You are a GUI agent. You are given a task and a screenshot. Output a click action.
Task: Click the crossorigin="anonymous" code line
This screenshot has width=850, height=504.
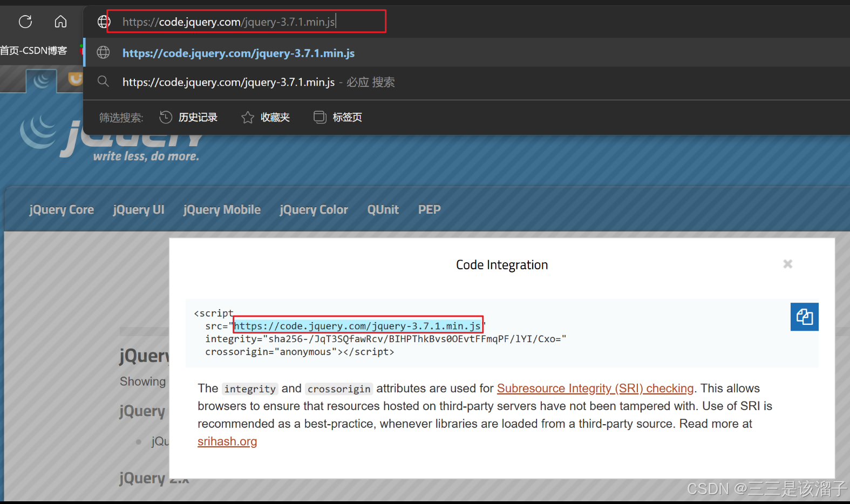[300, 352]
